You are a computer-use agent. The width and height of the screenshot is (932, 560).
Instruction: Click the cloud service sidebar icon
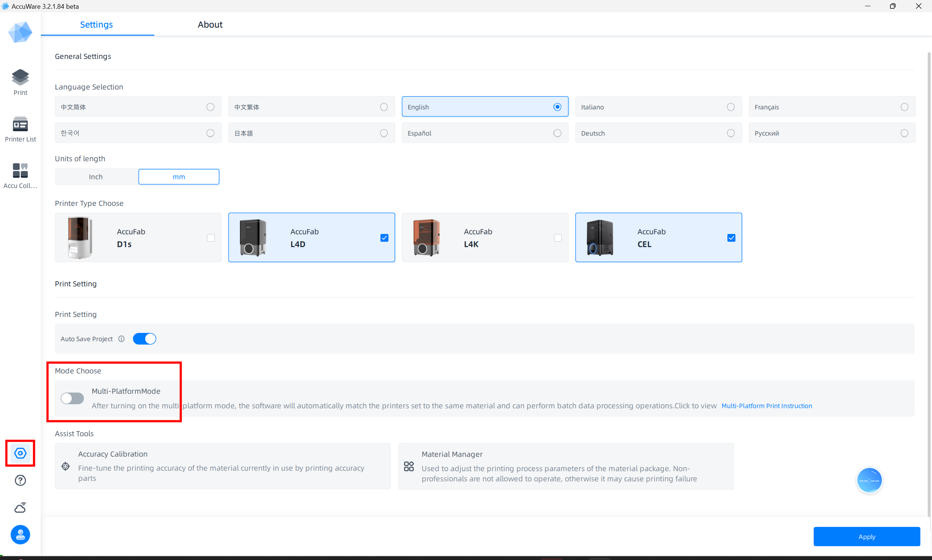pyautogui.click(x=20, y=508)
